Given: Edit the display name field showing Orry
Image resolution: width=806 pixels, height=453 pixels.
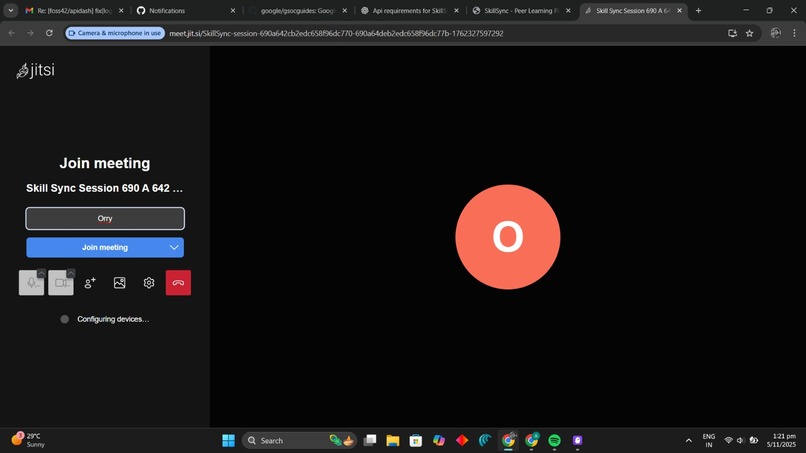Looking at the screenshot, I should tap(105, 219).
